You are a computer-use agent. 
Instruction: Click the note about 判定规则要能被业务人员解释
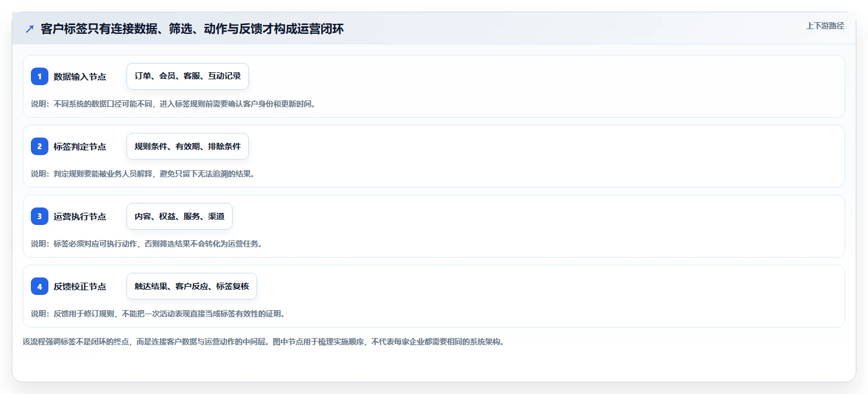(143, 174)
